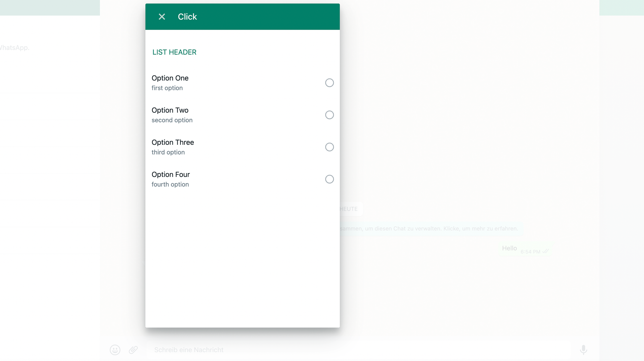Click the 'fourth option' description text
Viewport: 644px width, 361px height.
tap(170, 184)
